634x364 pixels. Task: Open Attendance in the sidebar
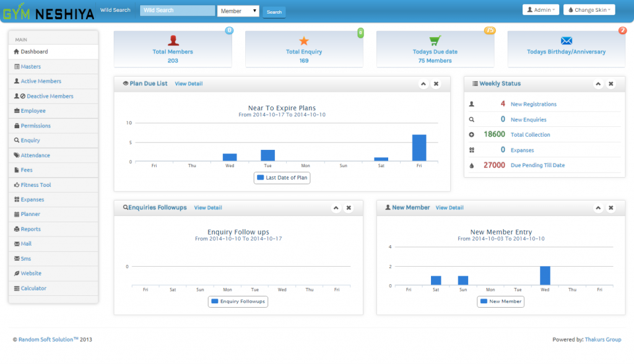pyautogui.click(x=53, y=155)
